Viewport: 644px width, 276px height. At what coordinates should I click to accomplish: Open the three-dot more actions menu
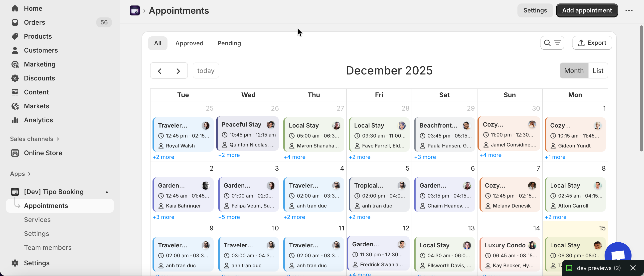(629, 10)
